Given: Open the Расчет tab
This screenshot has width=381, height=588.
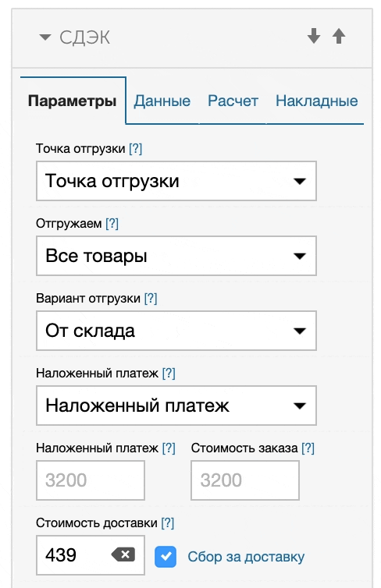Looking at the screenshot, I should (233, 101).
